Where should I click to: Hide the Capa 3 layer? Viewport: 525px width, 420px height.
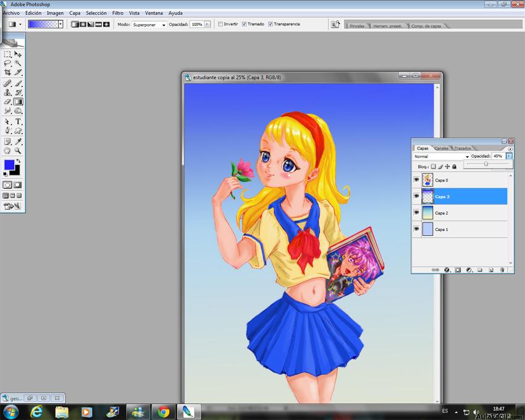(x=416, y=196)
